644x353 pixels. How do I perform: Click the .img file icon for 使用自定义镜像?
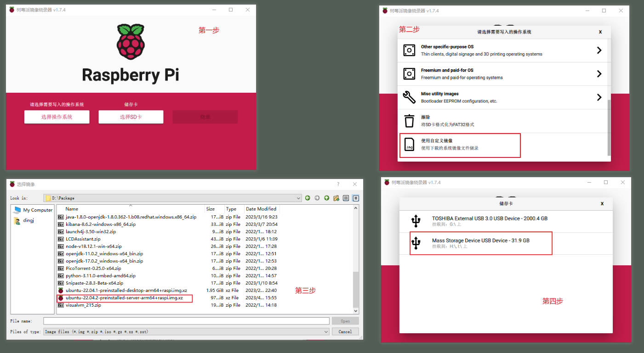409,144
